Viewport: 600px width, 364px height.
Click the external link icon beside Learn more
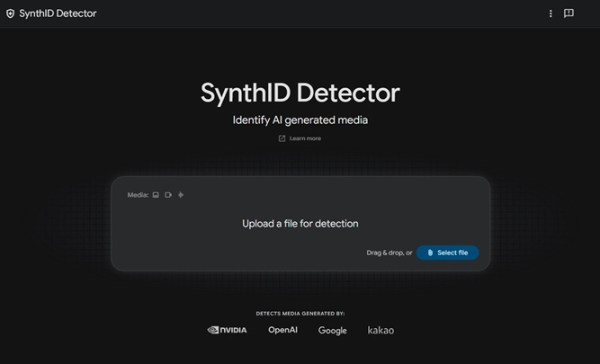(282, 138)
